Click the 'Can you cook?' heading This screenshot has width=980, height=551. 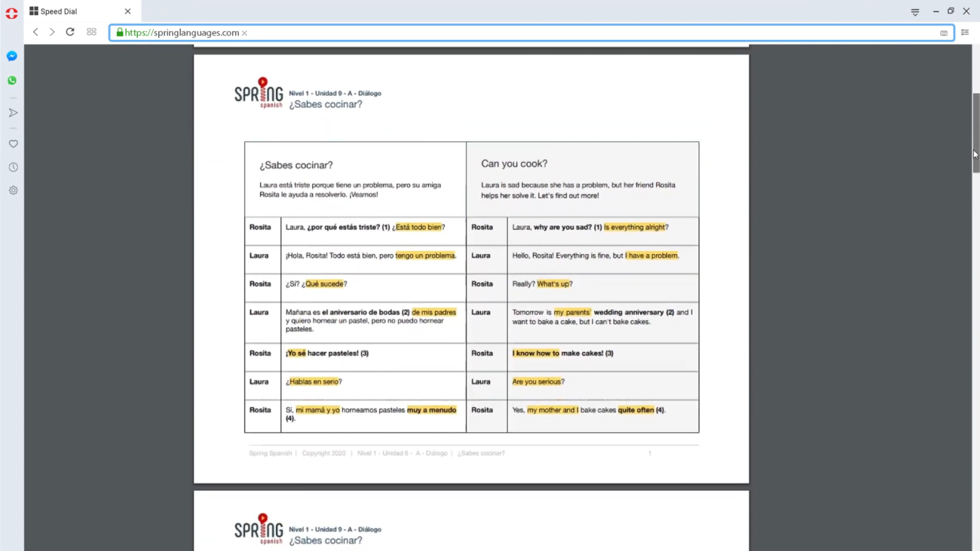pos(514,163)
